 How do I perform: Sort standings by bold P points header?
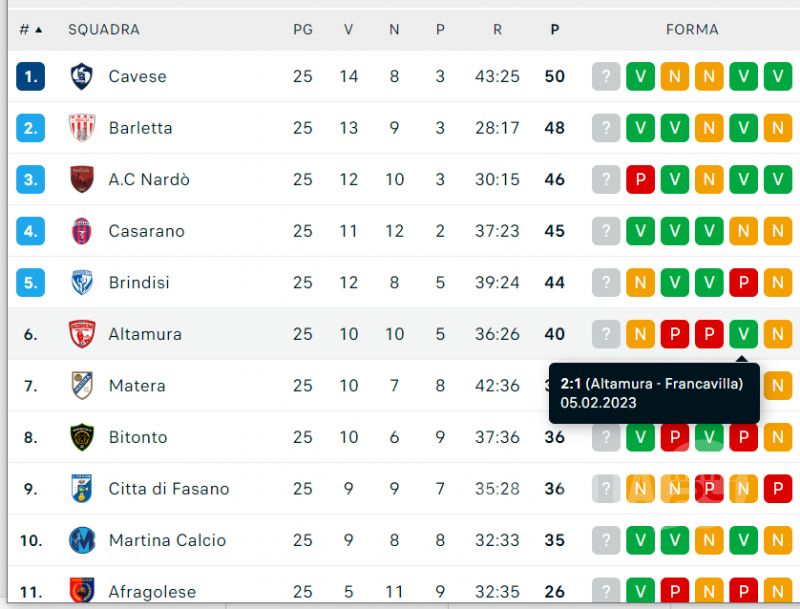click(x=555, y=30)
